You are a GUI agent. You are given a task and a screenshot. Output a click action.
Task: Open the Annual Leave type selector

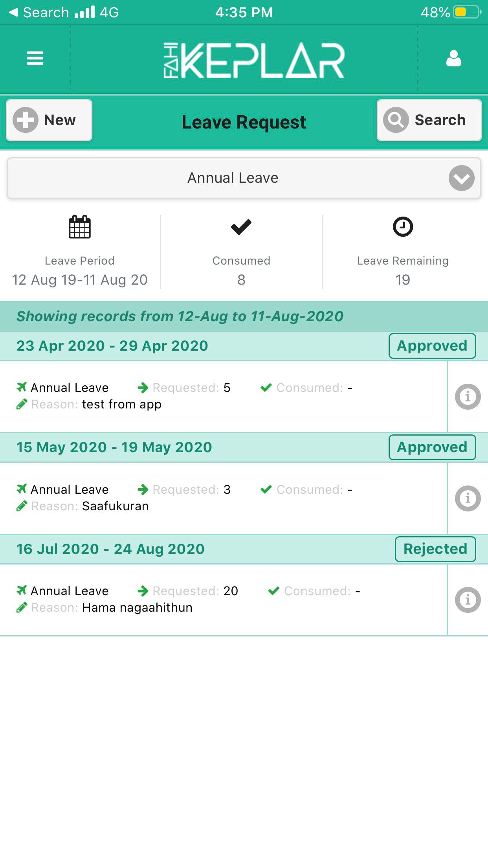point(244,178)
